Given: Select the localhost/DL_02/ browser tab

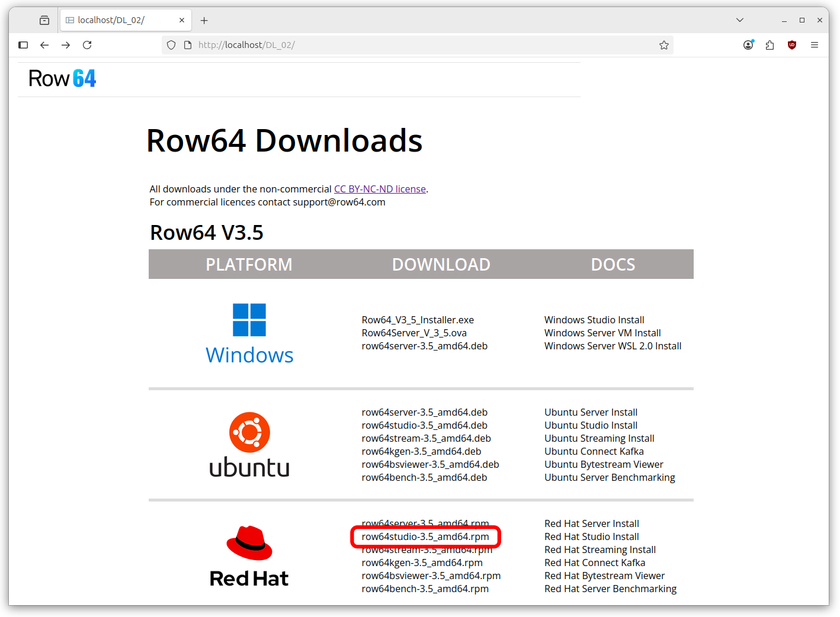Looking at the screenshot, I should point(126,20).
